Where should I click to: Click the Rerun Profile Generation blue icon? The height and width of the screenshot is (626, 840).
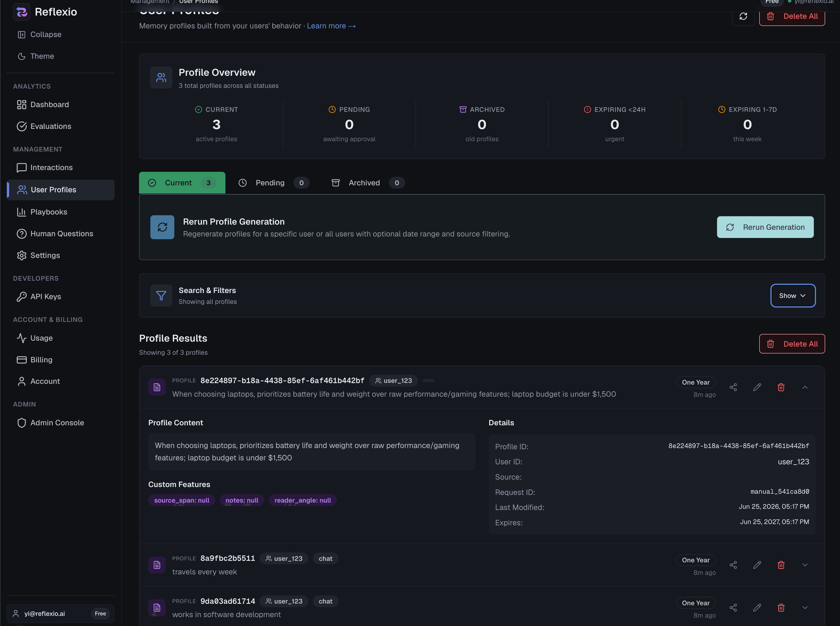[x=162, y=227]
